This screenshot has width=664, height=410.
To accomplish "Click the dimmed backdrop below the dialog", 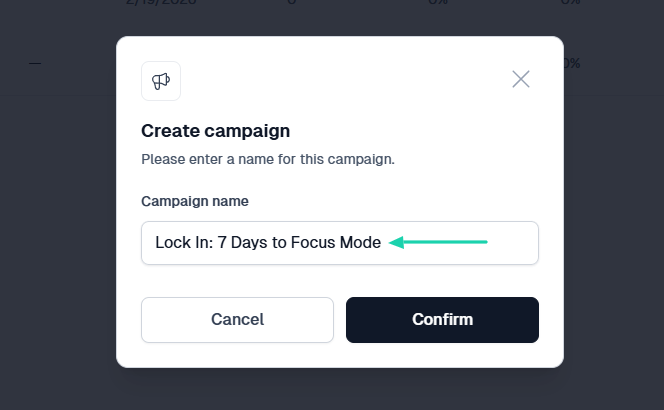I will click(x=339, y=389).
